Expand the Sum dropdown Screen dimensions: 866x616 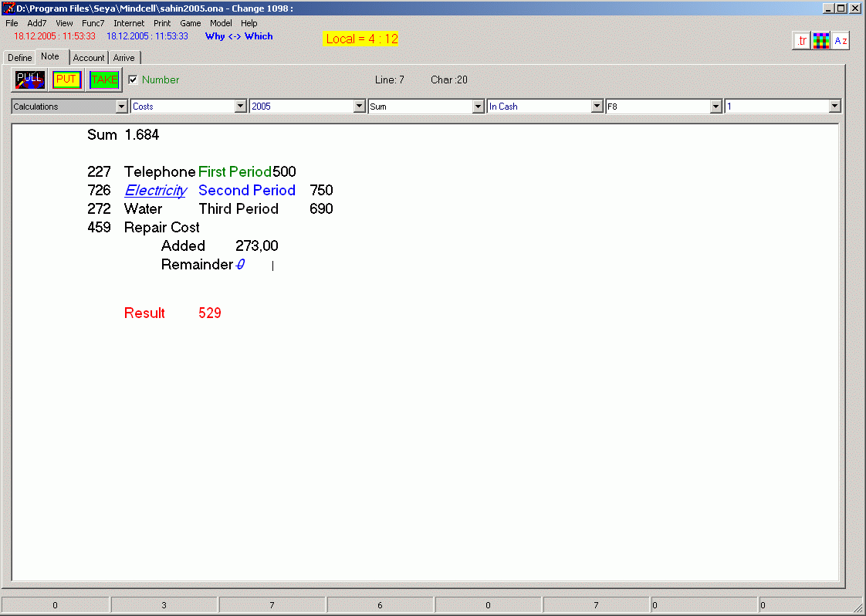click(479, 106)
